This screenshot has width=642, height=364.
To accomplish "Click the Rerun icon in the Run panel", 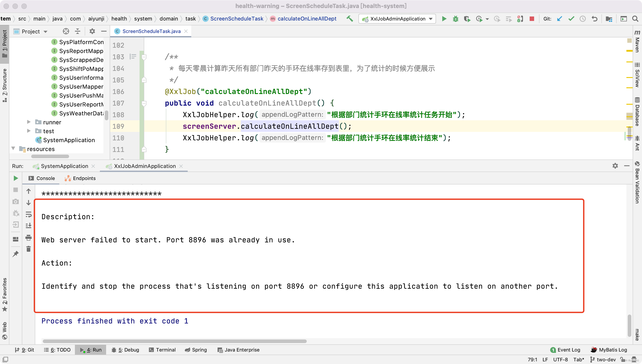I will (16, 178).
